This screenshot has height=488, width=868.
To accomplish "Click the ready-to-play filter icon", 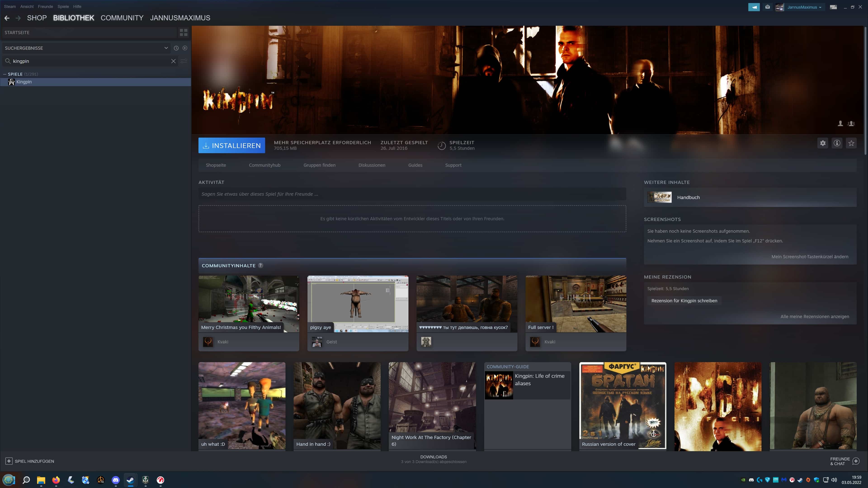I will (185, 48).
